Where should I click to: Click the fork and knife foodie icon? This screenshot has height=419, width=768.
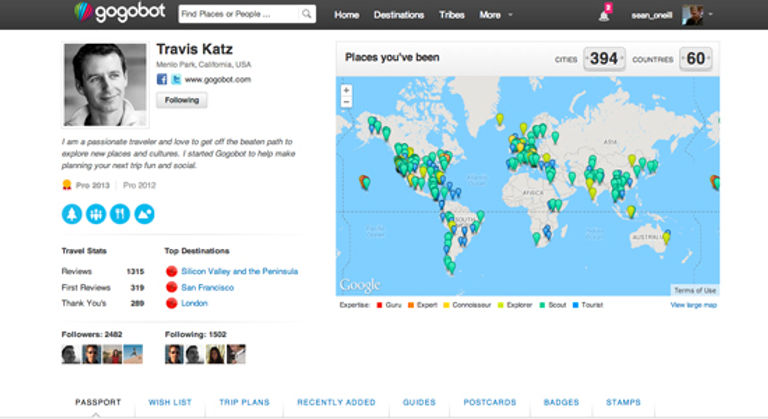tap(120, 214)
